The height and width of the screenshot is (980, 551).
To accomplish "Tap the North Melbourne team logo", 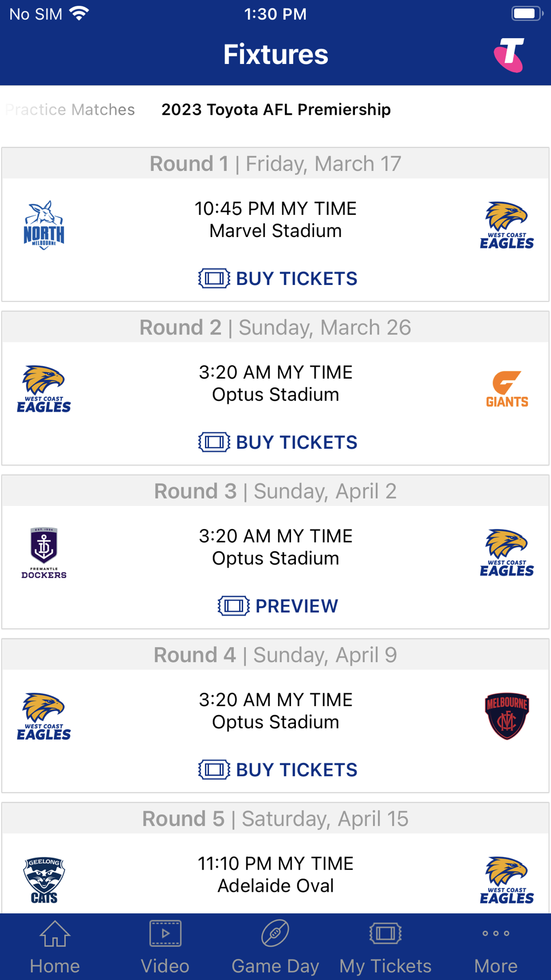I will 44,225.
